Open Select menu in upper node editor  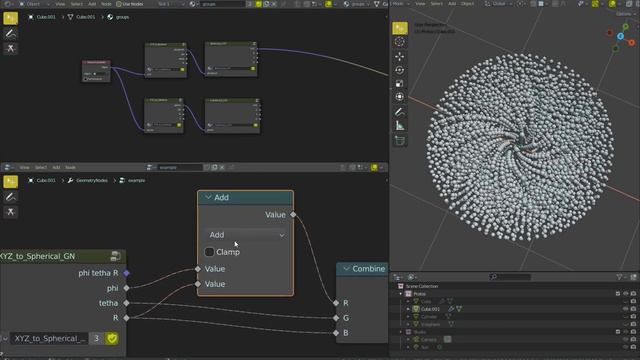pyautogui.click(x=76, y=4)
